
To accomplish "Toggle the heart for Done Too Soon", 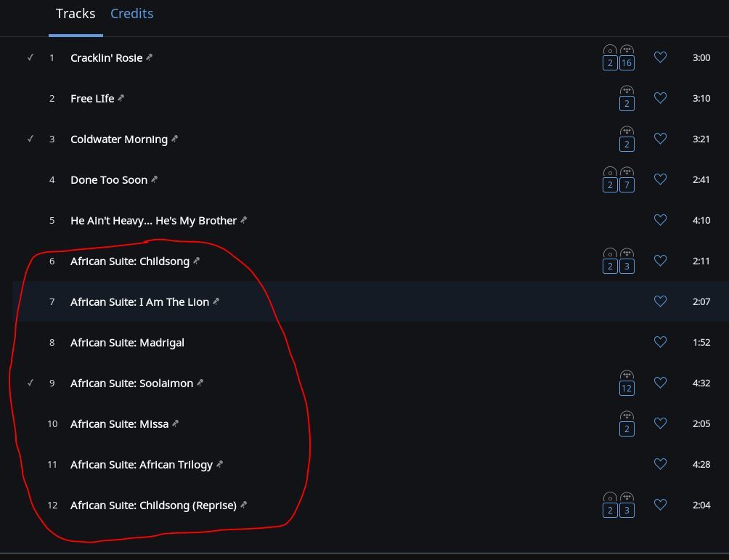I will point(660,179).
